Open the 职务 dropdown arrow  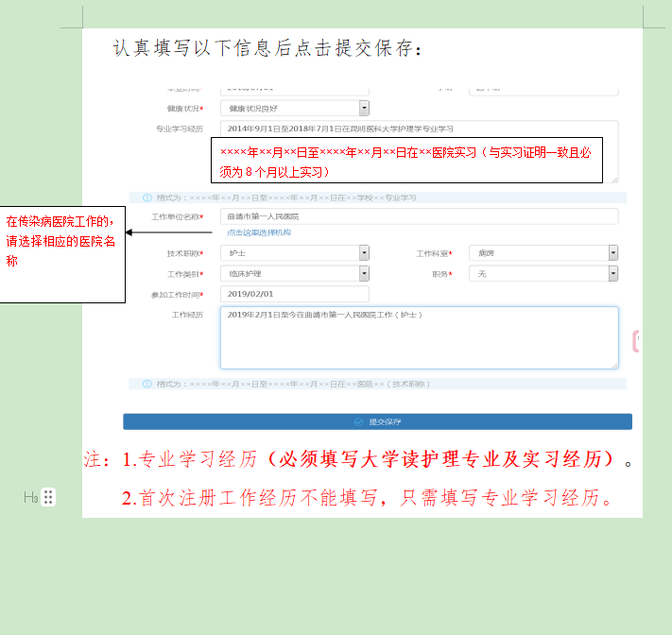[612, 273]
